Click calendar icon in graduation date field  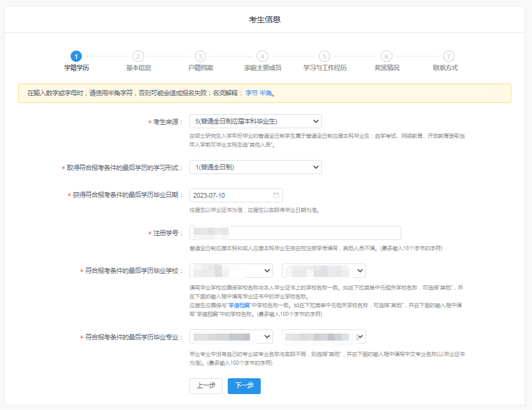pos(276,195)
